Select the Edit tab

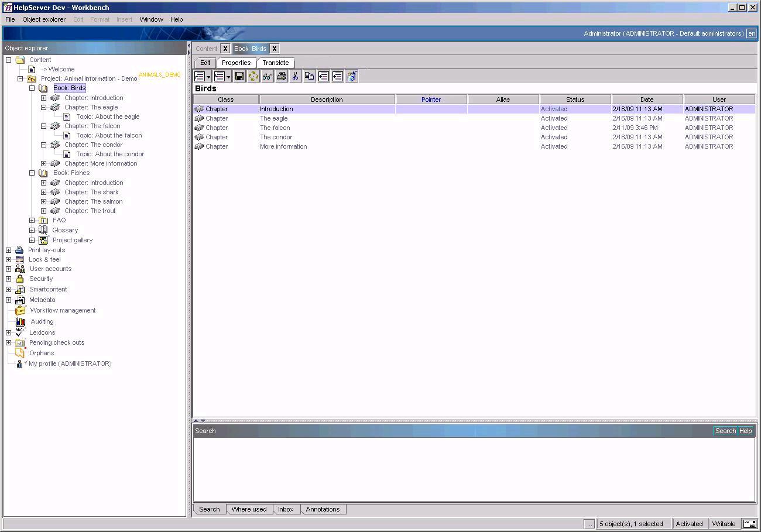(205, 63)
